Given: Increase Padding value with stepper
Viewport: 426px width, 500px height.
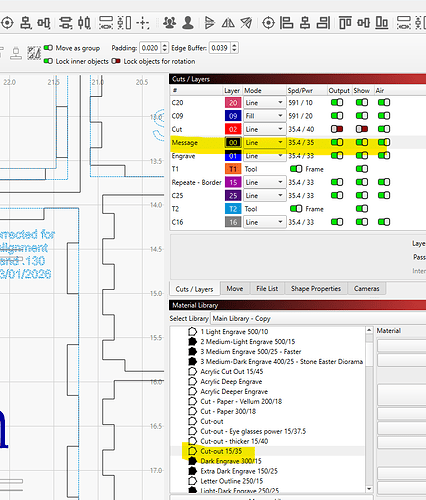Looking at the screenshot, I should coord(165,46).
